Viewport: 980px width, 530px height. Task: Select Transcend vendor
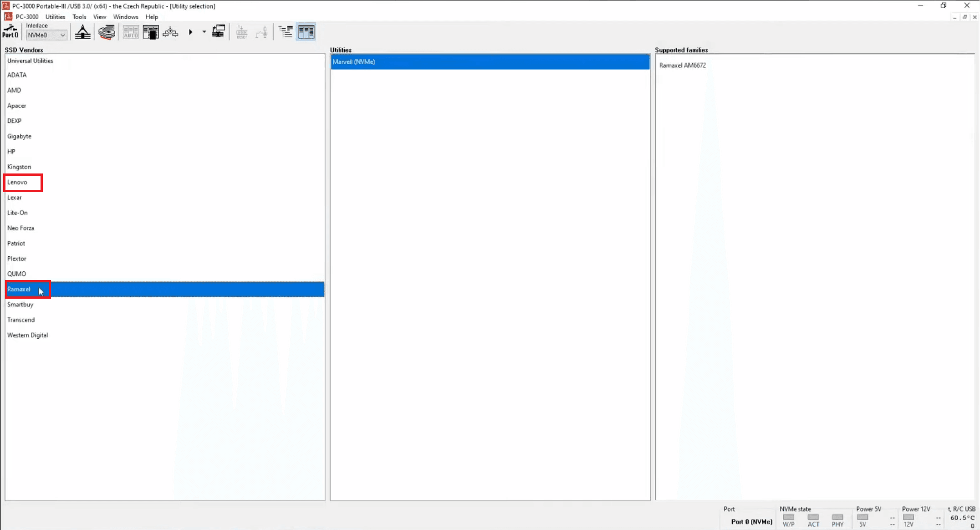[x=165, y=320]
